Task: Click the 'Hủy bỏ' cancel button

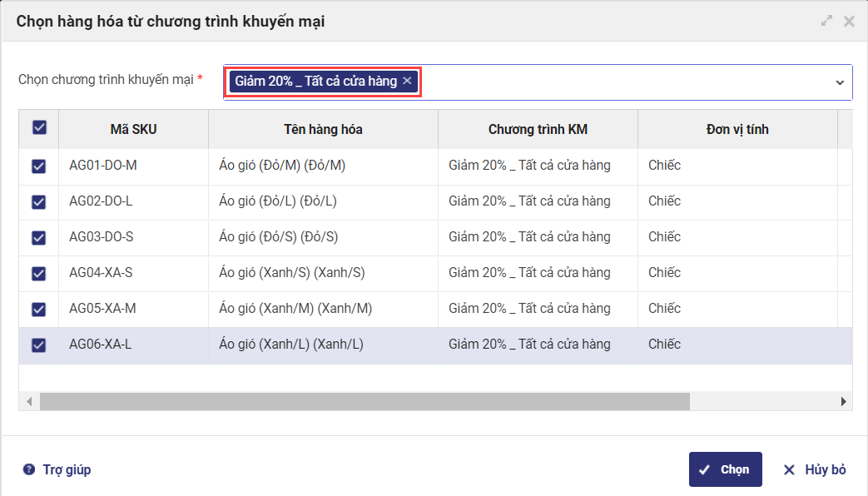Action: point(815,469)
